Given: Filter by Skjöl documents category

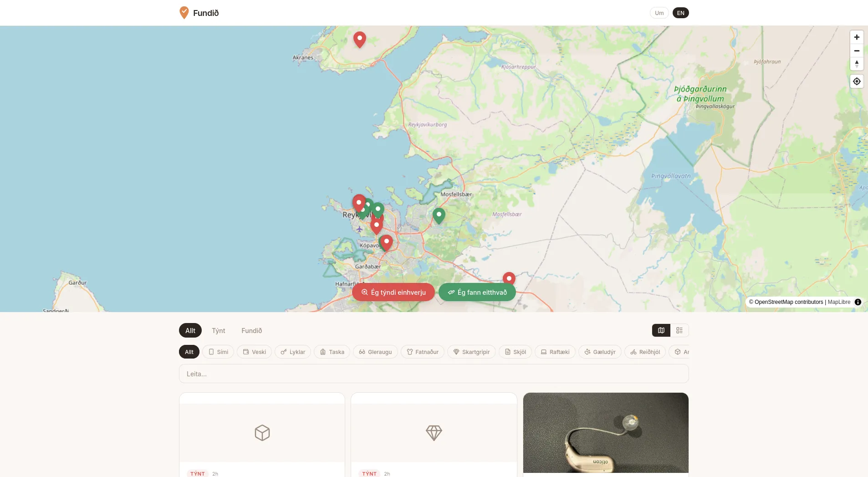Looking at the screenshot, I should point(515,352).
